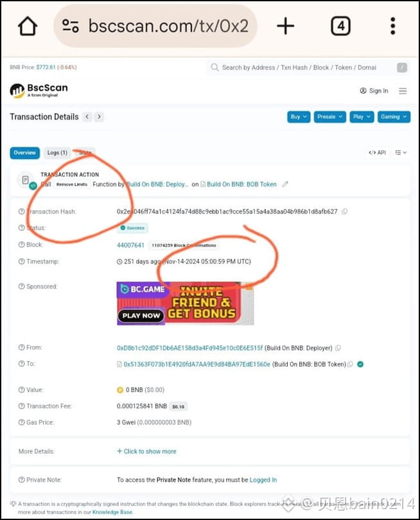
Task: Expand the Gaming dropdown
Action: (x=394, y=117)
